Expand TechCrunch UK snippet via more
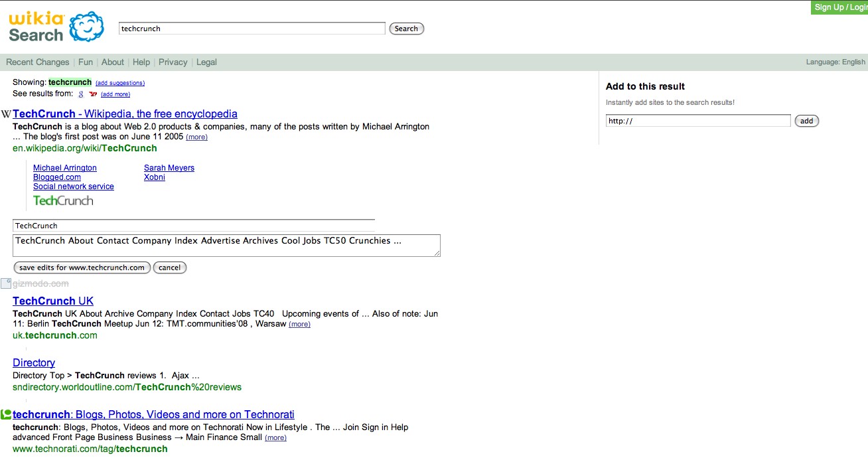 click(299, 325)
